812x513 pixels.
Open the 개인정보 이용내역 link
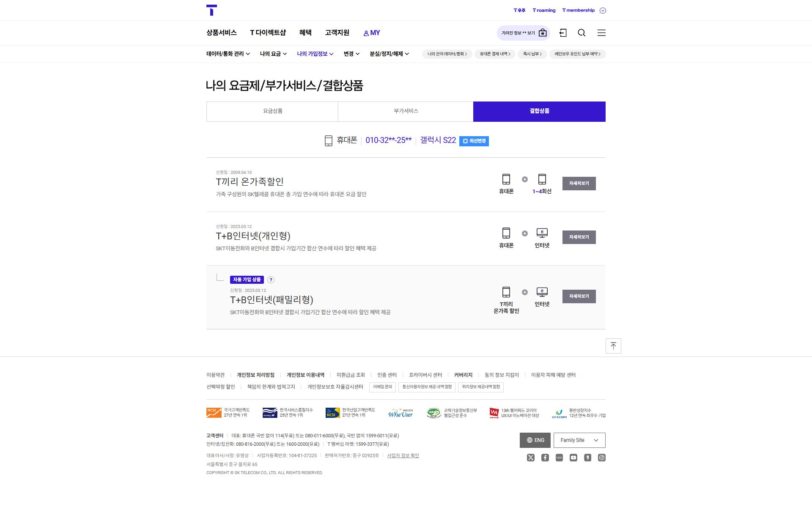[x=305, y=375]
